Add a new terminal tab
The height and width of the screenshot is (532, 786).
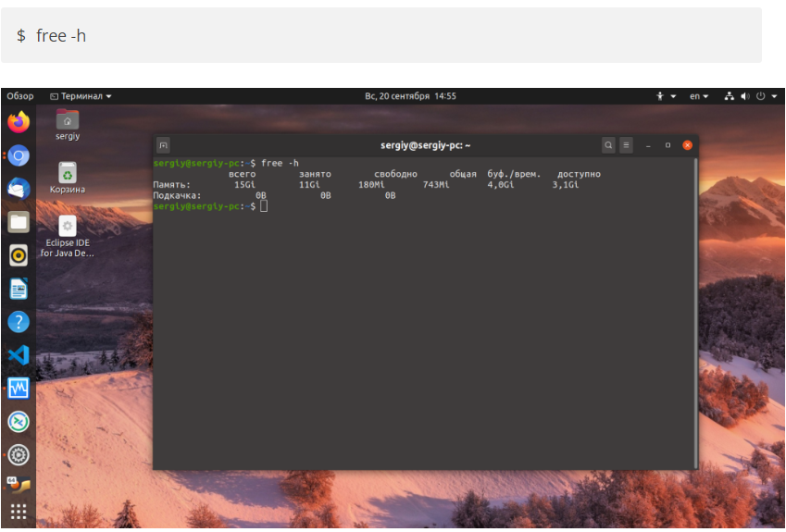pos(163,145)
